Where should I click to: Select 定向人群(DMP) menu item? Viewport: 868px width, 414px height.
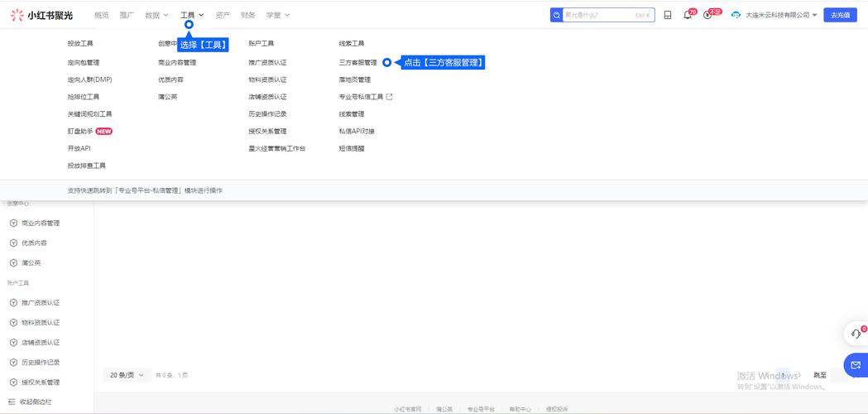click(x=89, y=79)
